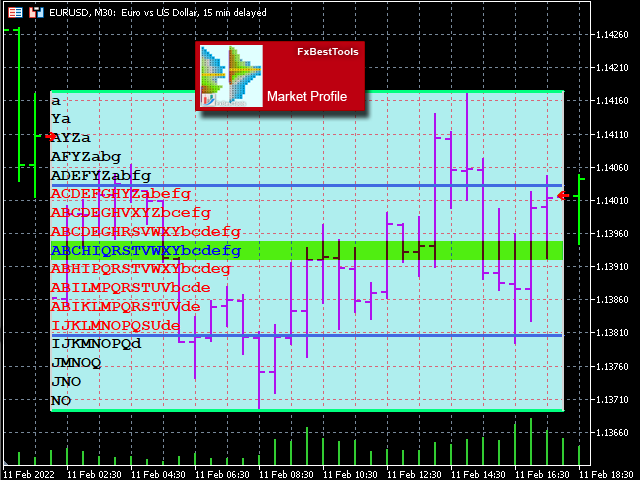Viewport: 640px width, 480px height.
Task: Select the NO profile row at bottom
Action: point(61,401)
